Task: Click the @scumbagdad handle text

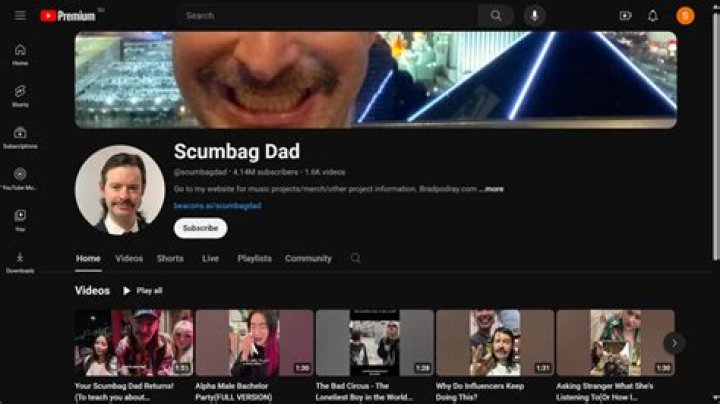Action: 200,172
